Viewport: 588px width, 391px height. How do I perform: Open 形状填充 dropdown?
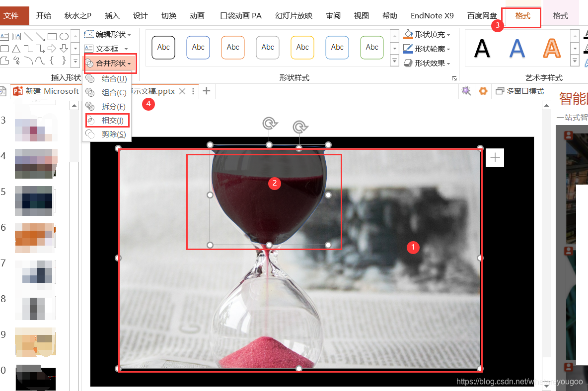(x=427, y=34)
